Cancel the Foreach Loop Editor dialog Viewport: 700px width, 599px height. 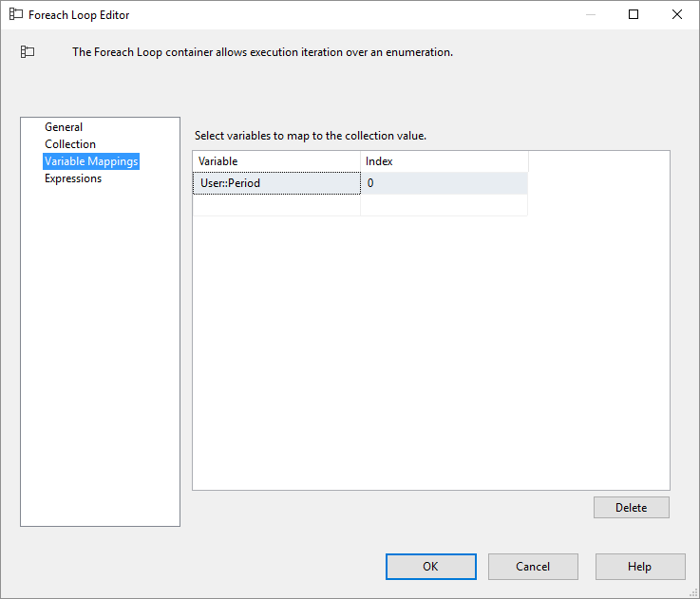[x=533, y=567]
